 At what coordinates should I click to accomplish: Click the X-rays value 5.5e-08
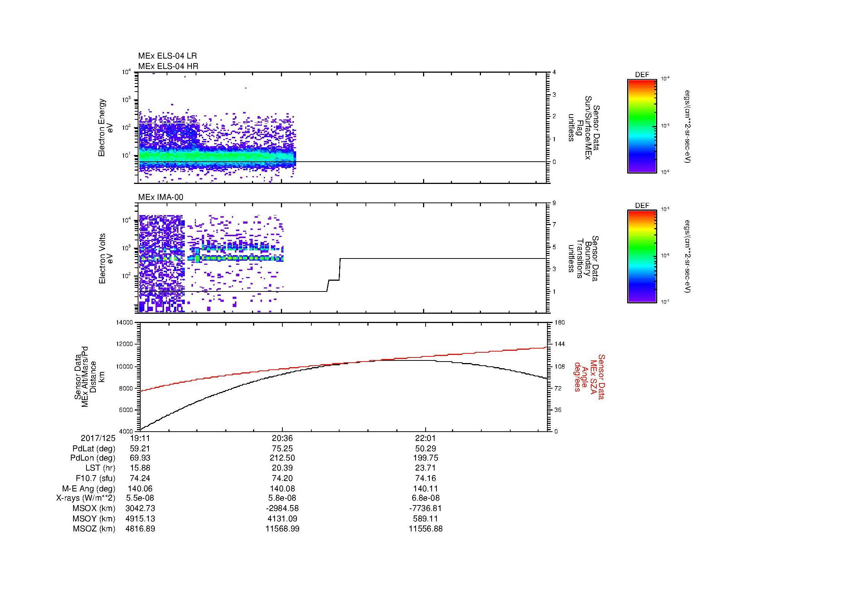140,498
